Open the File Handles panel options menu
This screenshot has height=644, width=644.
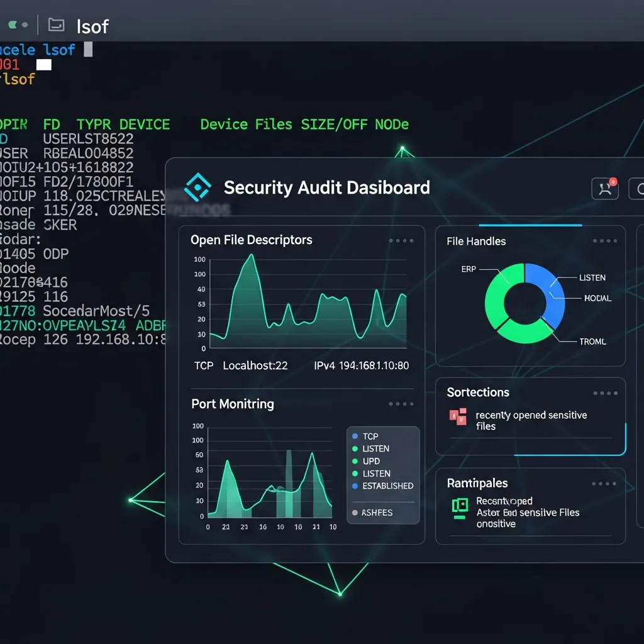605,240
